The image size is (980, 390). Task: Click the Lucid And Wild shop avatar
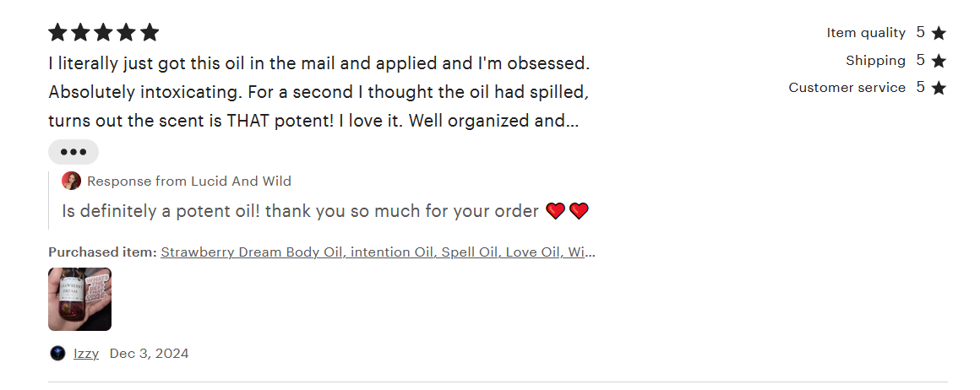[72, 181]
